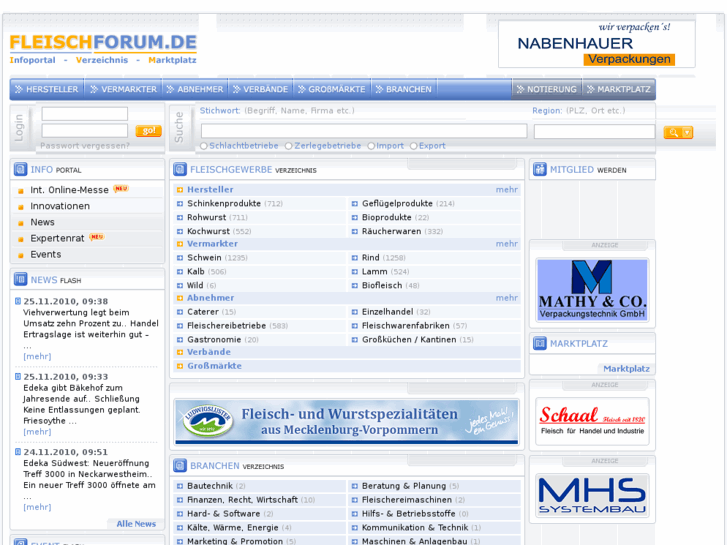Click the blue icon beside Schinkenprodukte

pos(180,204)
